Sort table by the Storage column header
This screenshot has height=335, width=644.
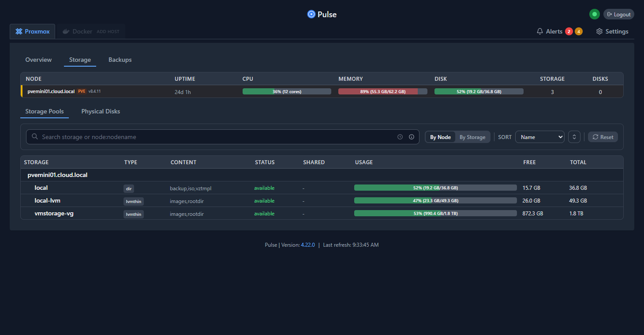36,162
